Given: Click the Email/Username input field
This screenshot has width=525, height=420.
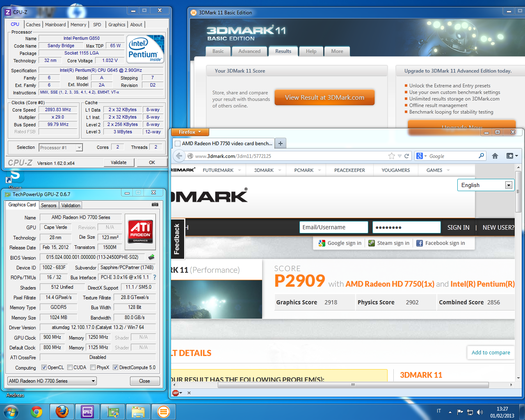Looking at the screenshot, I should (x=333, y=227).
